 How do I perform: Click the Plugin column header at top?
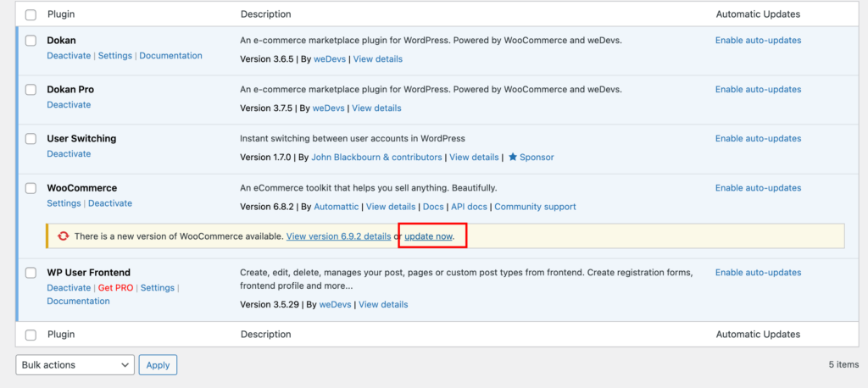(61, 14)
